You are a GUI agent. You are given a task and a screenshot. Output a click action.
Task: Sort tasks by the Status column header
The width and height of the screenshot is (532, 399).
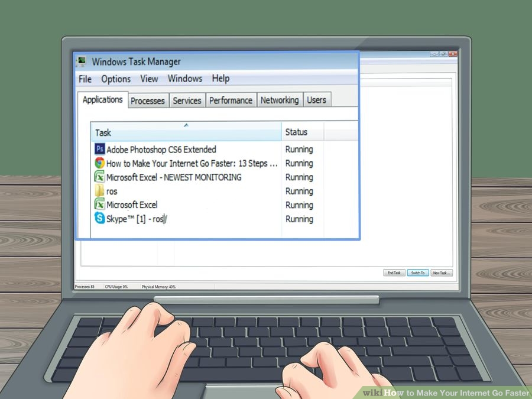tap(296, 132)
